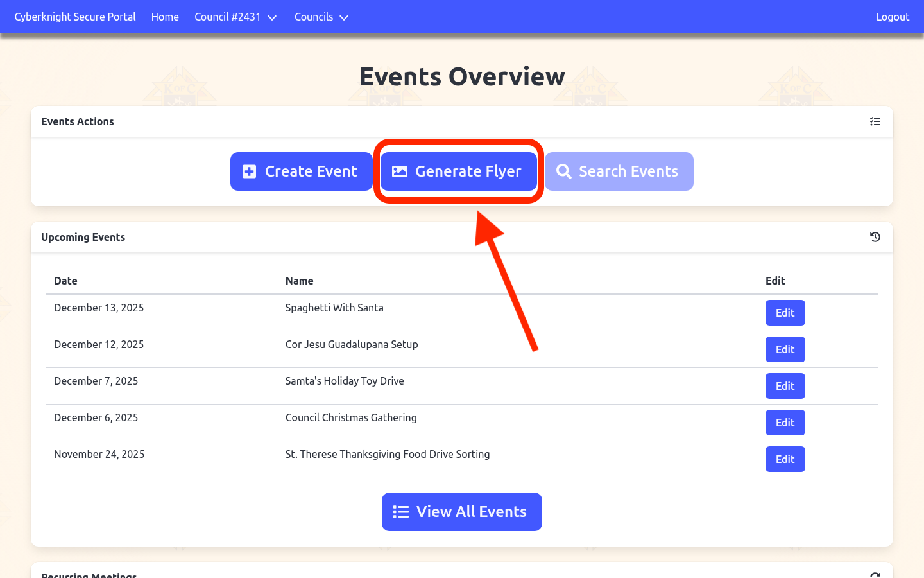Click the plus icon on Create Event
The image size is (924, 578).
(250, 171)
